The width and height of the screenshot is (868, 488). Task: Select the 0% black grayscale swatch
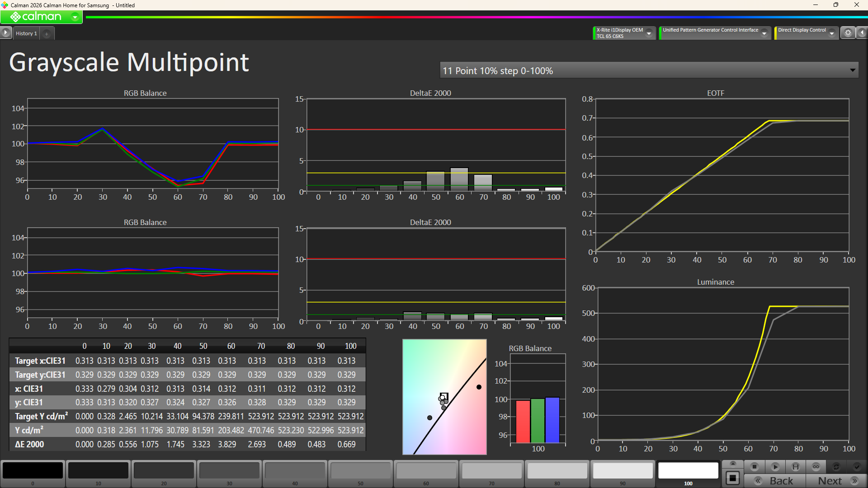[x=33, y=471]
